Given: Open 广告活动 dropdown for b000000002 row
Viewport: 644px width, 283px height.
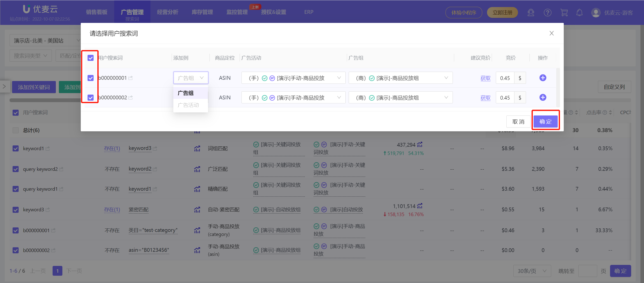Looking at the screenshot, I should pyautogui.click(x=293, y=98).
